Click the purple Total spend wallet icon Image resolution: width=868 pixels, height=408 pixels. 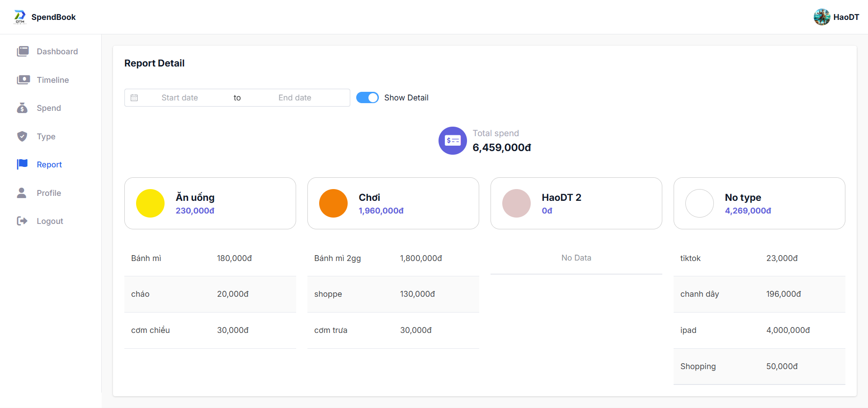coord(453,141)
